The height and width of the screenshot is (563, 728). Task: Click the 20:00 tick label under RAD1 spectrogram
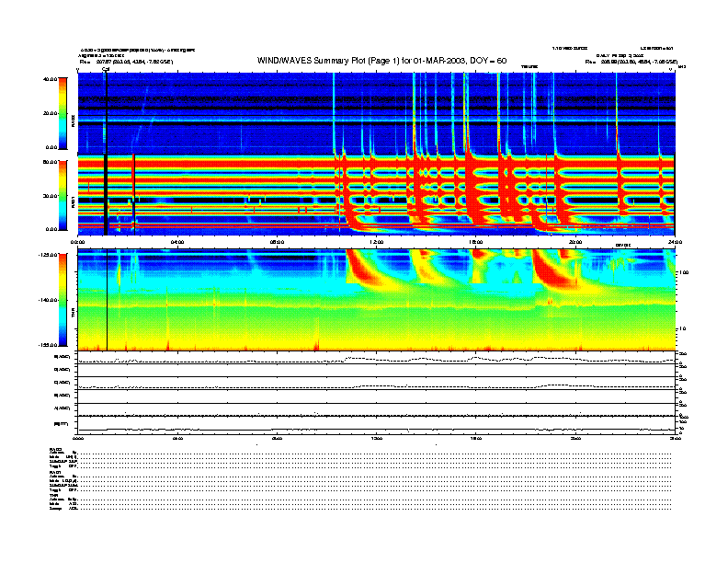click(x=575, y=242)
